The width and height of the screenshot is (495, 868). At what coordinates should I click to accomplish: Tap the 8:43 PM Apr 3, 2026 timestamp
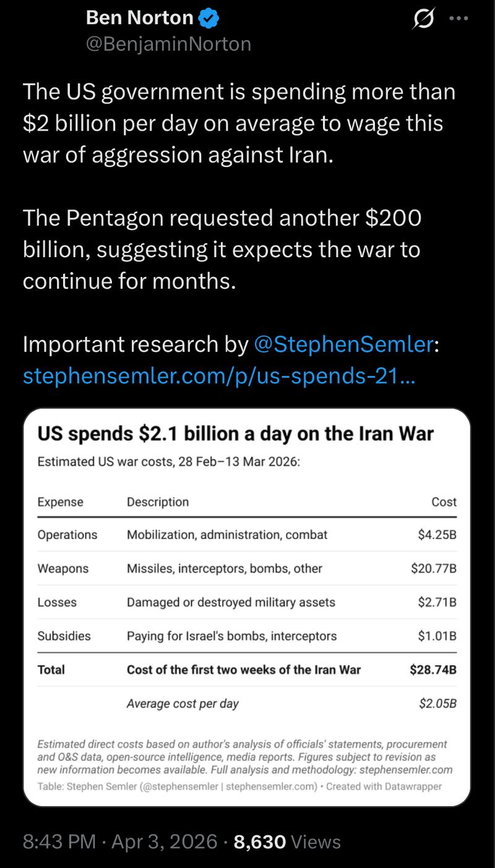click(x=119, y=841)
